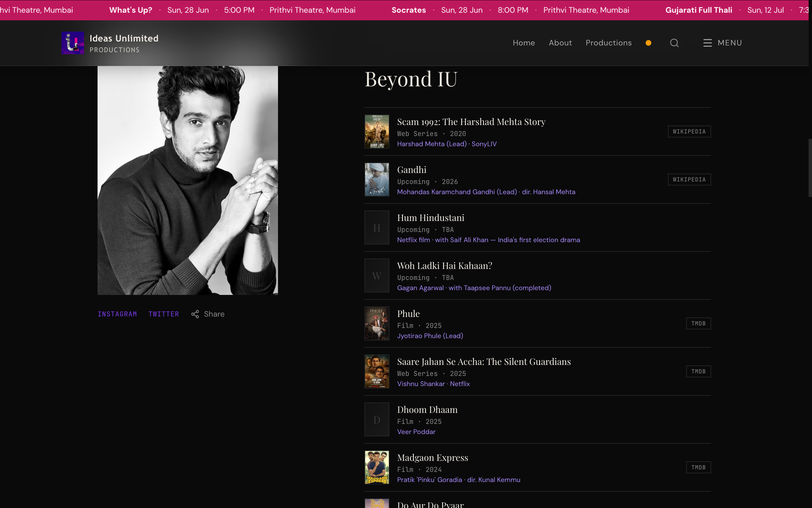Click TMDB button for Phule
This screenshot has width=812, height=508.
click(x=698, y=323)
